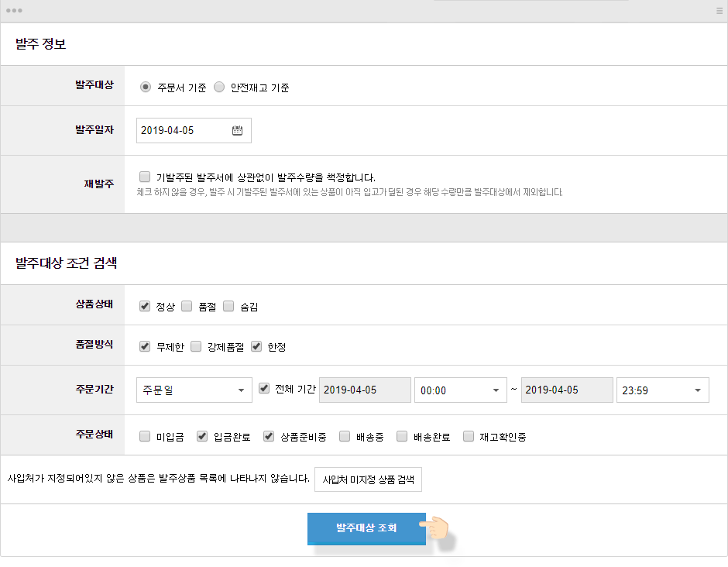Enable the 품절 product status checkbox
This screenshot has width=728, height=567.
pyautogui.click(x=187, y=306)
